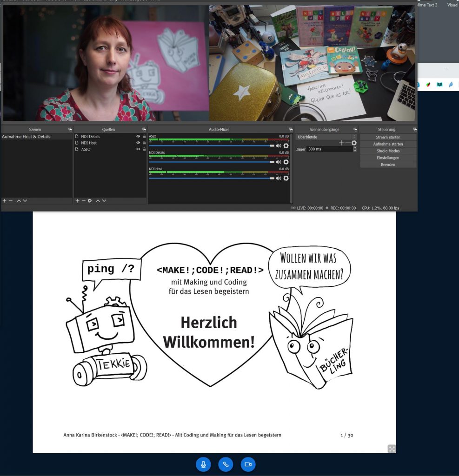Open the Überblende transition dropdown

coord(326,137)
